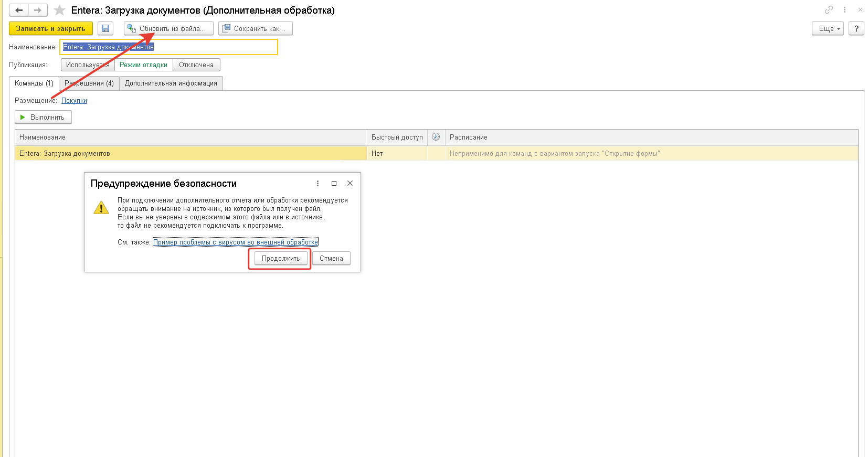The width and height of the screenshot is (868, 457).
Task: Click Обновить из файла button
Action: [169, 28]
